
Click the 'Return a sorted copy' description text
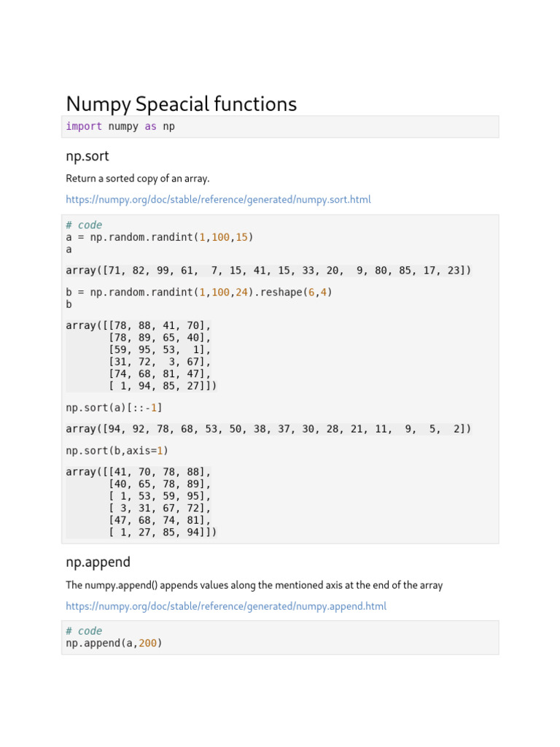[x=138, y=178]
